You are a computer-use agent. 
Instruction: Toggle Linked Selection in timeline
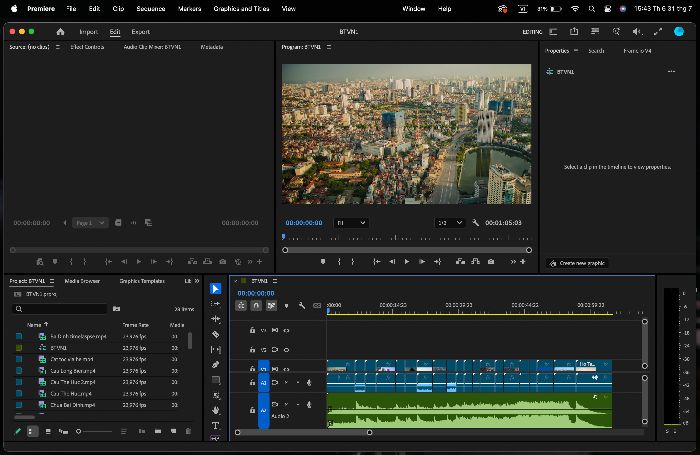[271, 306]
